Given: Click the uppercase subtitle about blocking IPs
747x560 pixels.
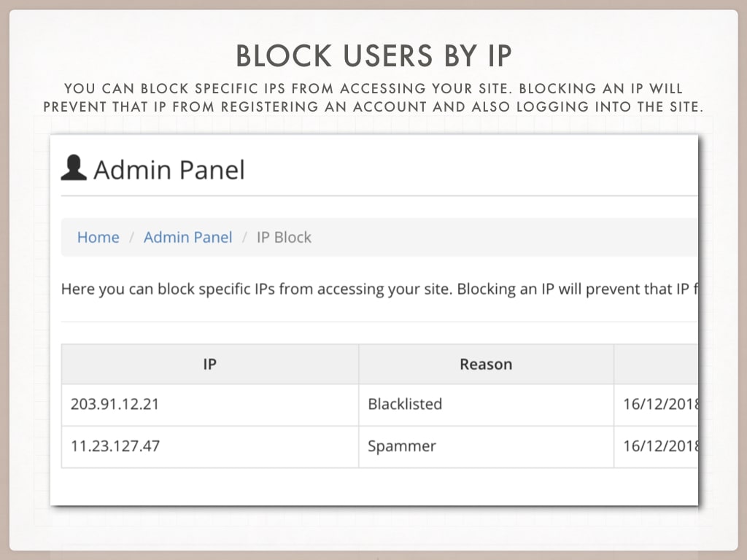Looking at the screenshot, I should [373, 98].
